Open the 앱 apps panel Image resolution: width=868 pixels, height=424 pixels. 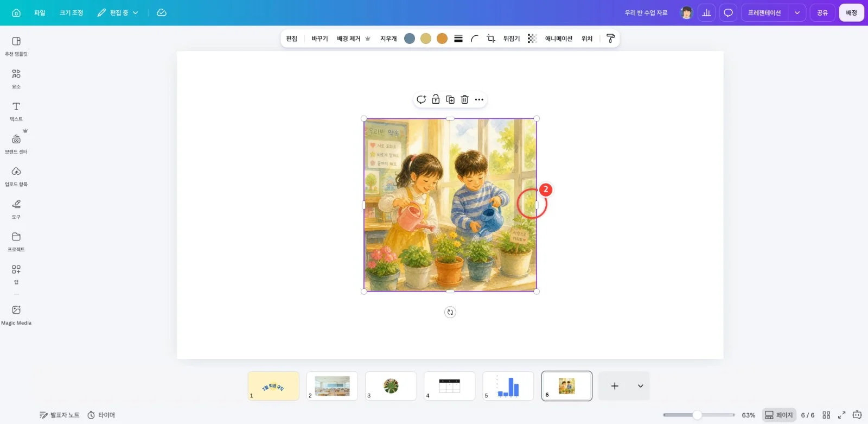point(16,274)
